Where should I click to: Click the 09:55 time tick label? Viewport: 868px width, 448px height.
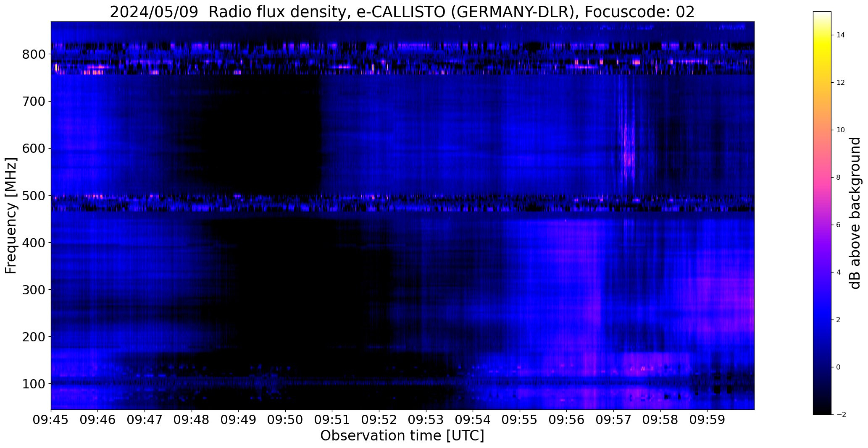pyautogui.click(x=520, y=420)
